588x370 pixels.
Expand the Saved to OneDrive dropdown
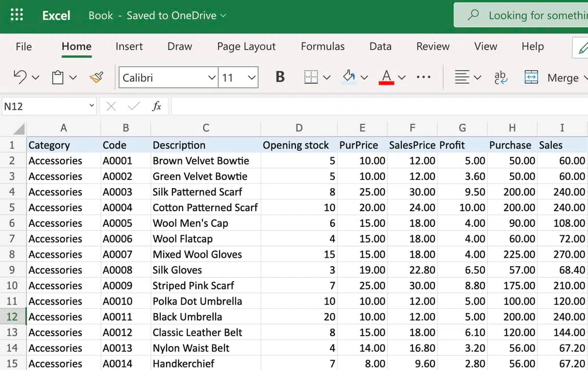click(223, 15)
